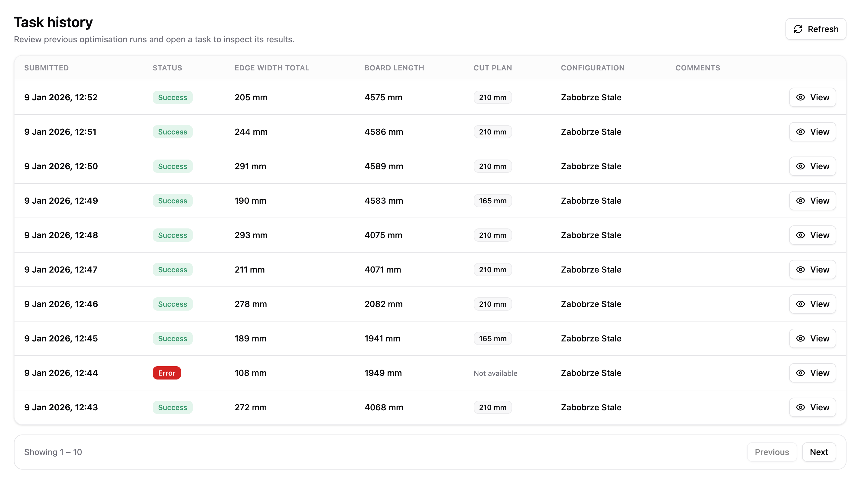
Task: Click the Refresh icon button
Action: click(x=815, y=29)
